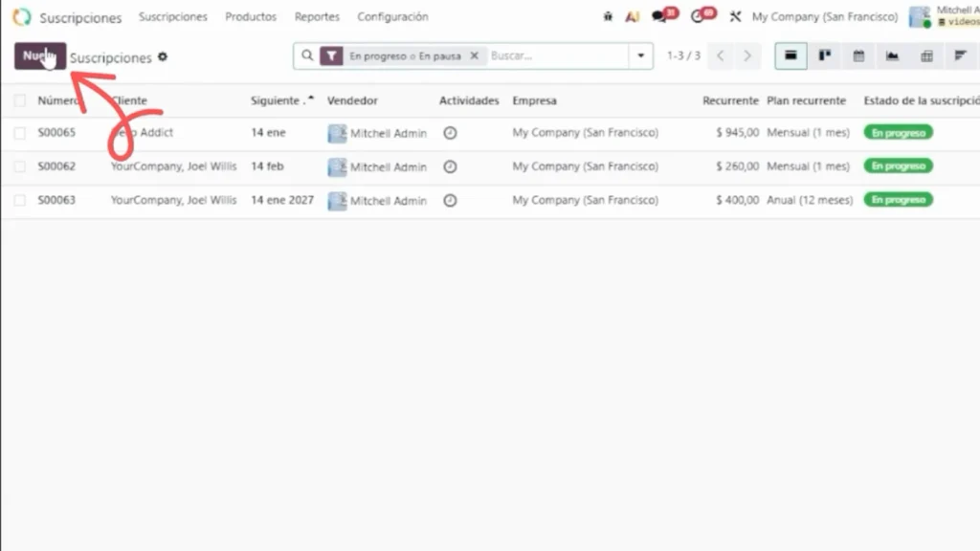Viewport: 980px width, 551px height.
Task: Check the select-all header checkbox
Action: (x=20, y=100)
